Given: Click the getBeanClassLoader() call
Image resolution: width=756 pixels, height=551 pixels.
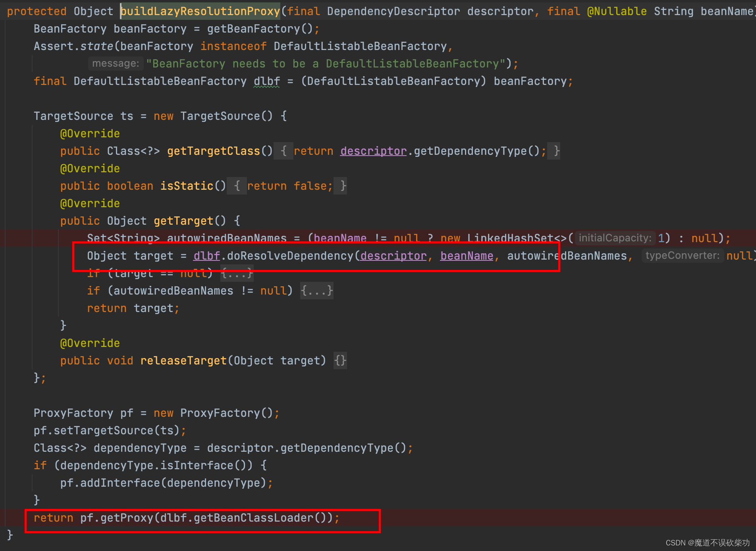Looking at the screenshot, I should [x=260, y=518].
